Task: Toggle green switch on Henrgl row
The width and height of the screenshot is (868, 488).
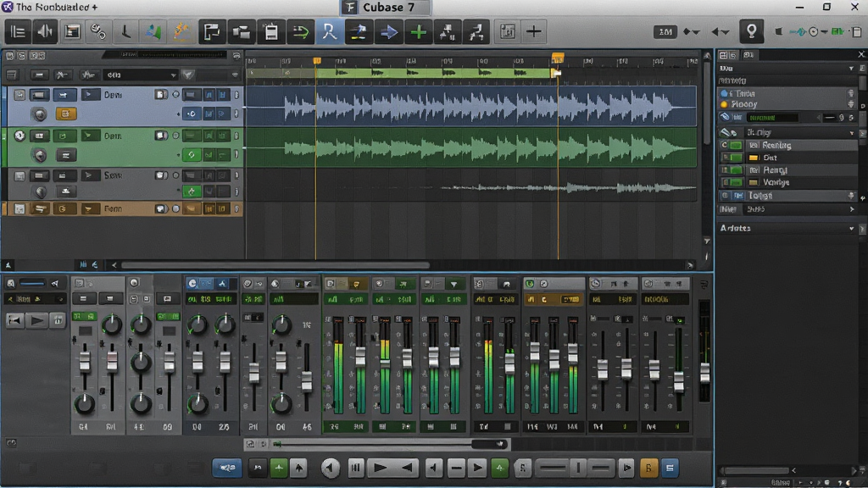Action: click(737, 169)
